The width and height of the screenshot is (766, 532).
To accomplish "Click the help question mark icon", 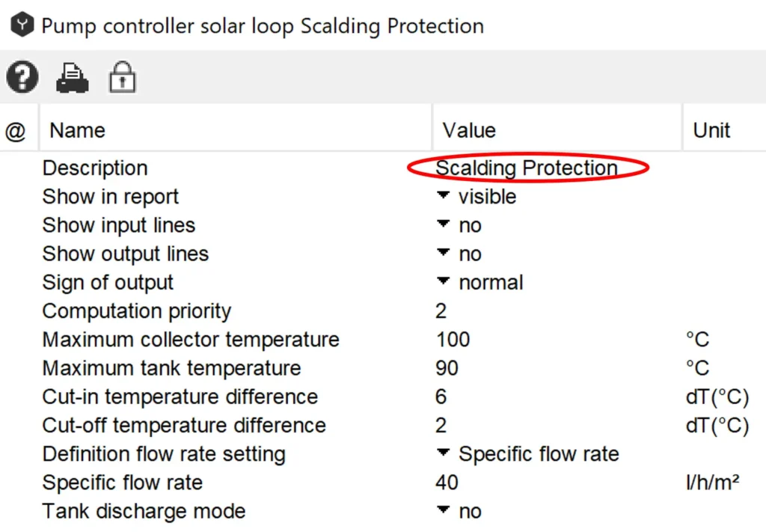I will [x=22, y=76].
